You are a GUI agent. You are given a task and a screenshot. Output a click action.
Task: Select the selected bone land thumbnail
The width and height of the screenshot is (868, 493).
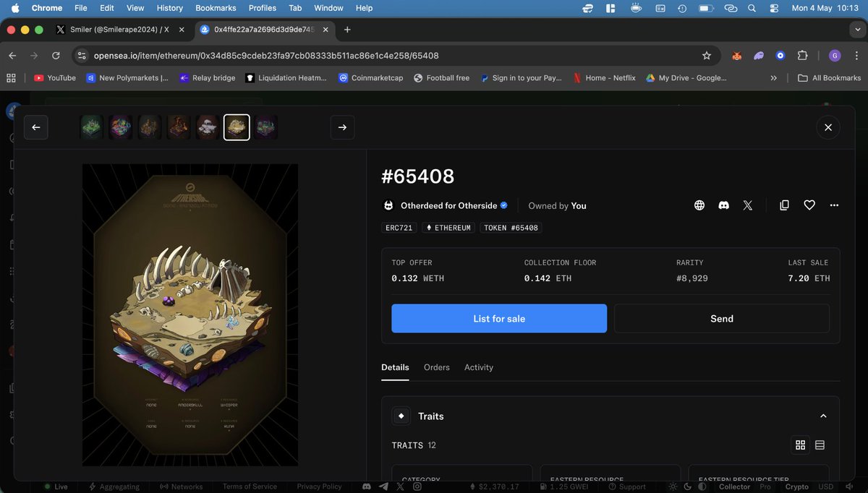[x=237, y=127]
